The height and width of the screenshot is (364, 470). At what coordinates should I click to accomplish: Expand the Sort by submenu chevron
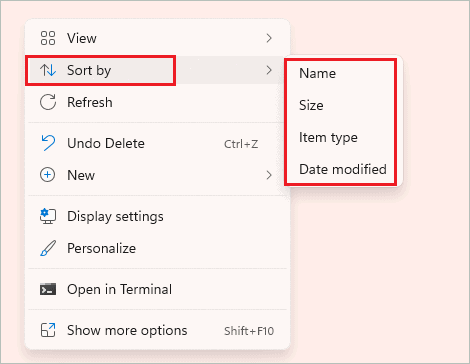[x=269, y=70]
